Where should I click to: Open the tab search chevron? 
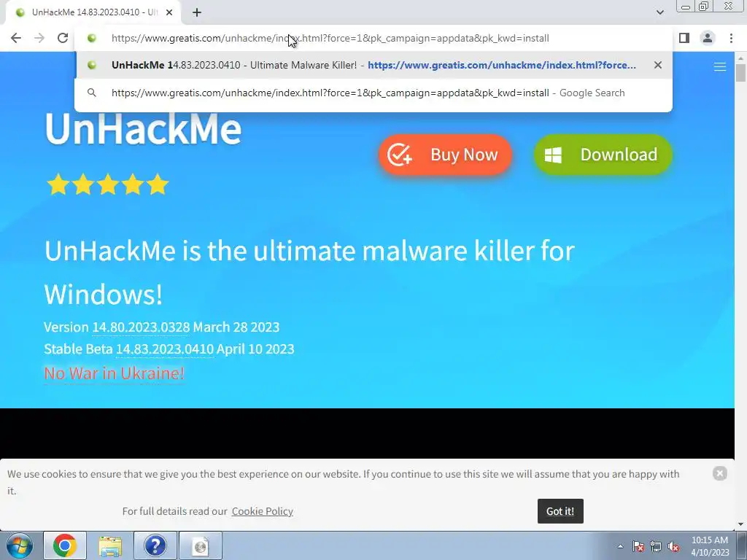pyautogui.click(x=659, y=12)
